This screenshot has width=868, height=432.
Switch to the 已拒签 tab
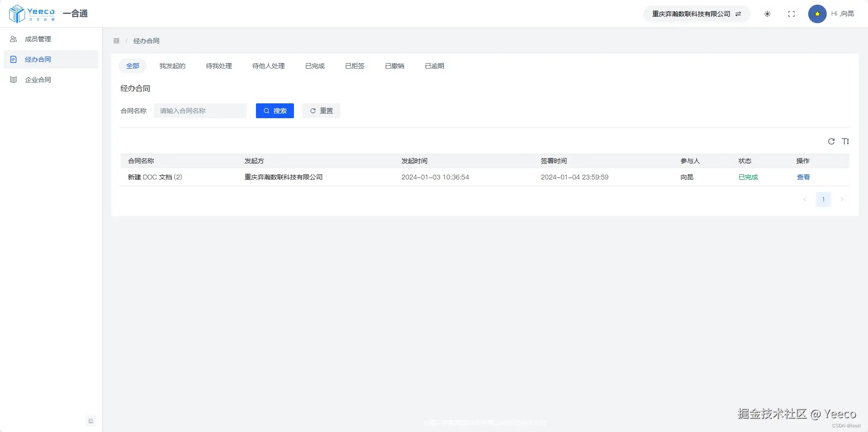click(x=355, y=66)
